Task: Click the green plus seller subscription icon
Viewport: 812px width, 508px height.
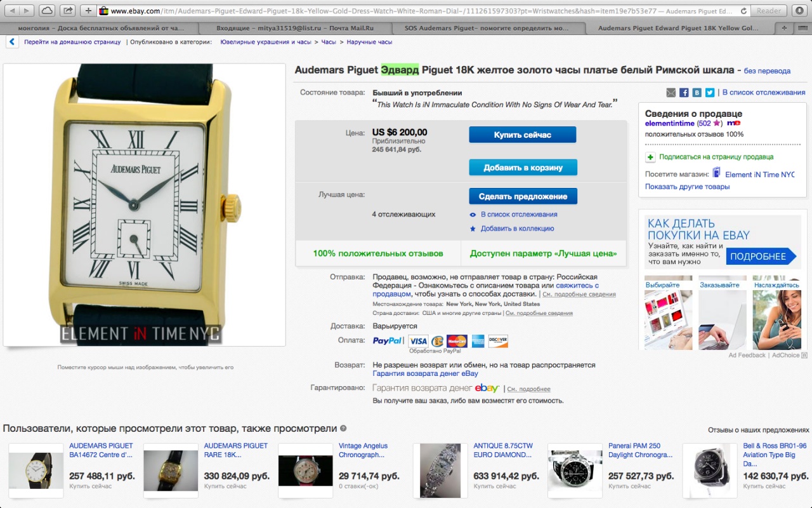Action: (650, 157)
